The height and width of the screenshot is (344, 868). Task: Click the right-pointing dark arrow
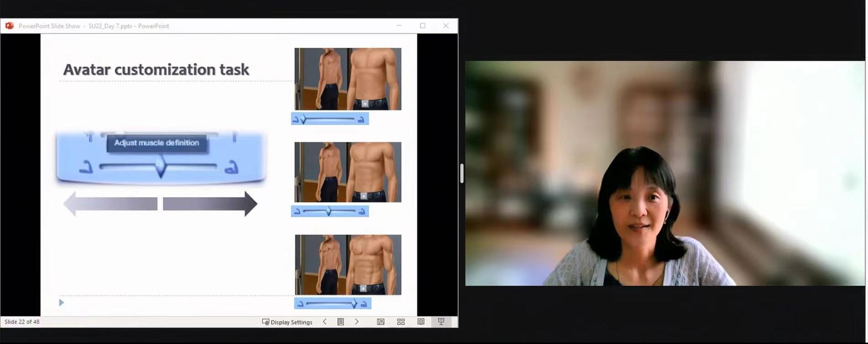(210, 204)
